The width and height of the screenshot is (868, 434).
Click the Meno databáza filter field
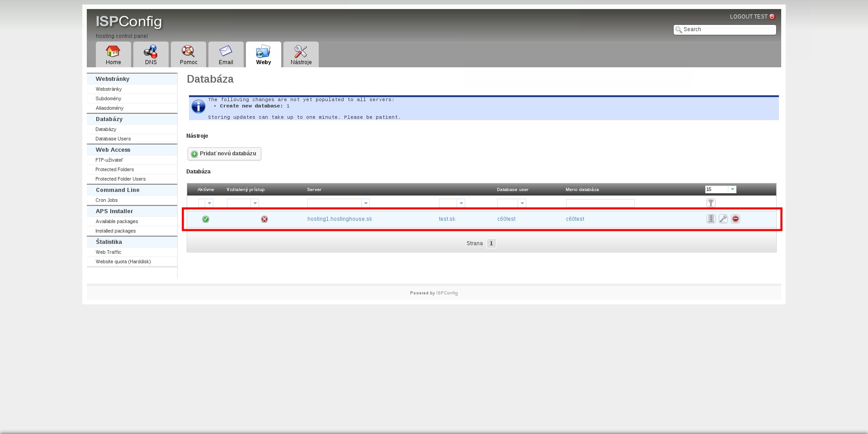click(600, 203)
